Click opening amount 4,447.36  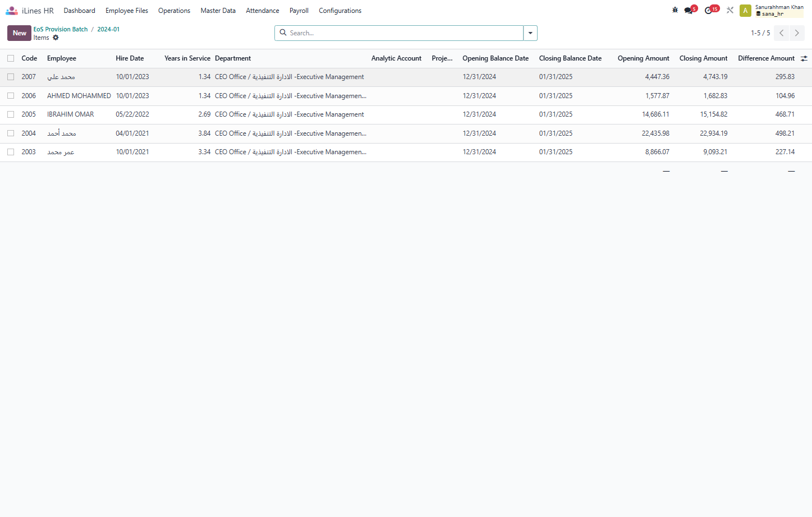click(657, 77)
